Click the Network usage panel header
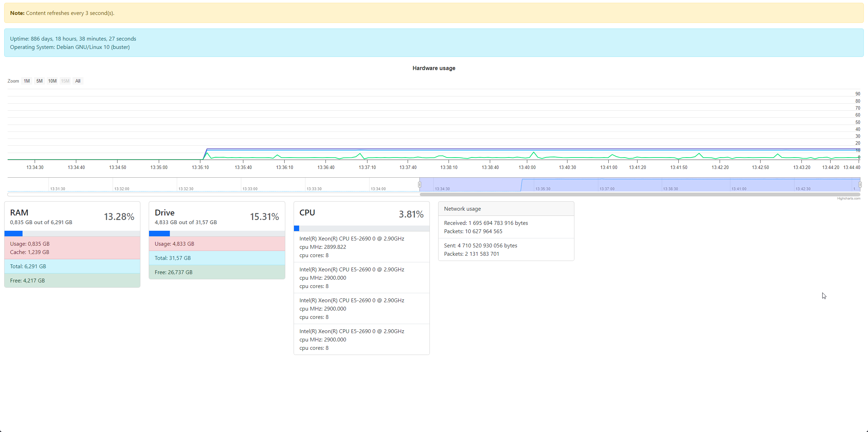 (x=506, y=209)
